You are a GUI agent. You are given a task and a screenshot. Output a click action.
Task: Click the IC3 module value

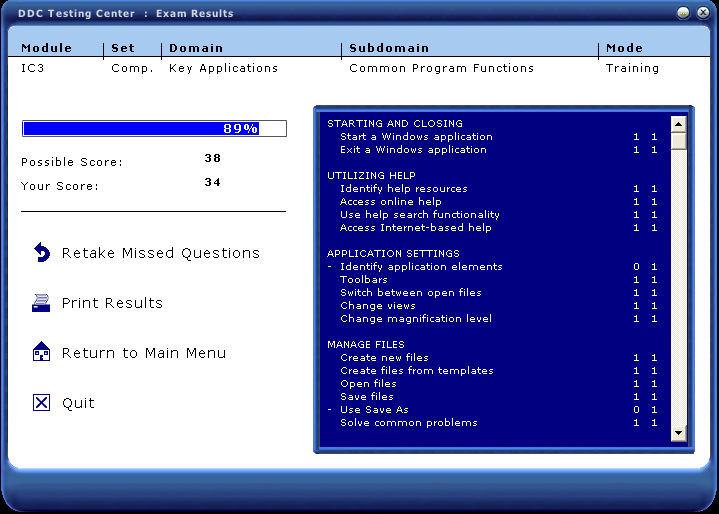pos(33,68)
